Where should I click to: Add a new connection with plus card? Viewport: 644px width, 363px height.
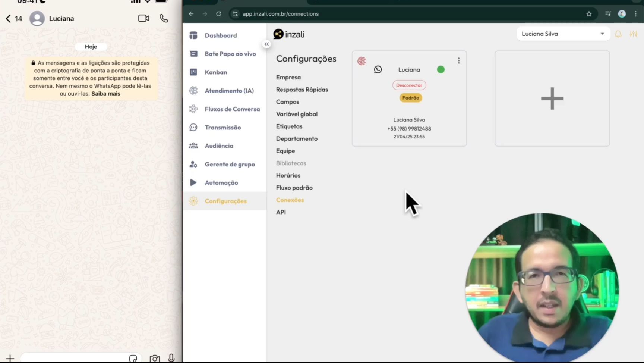(x=552, y=98)
